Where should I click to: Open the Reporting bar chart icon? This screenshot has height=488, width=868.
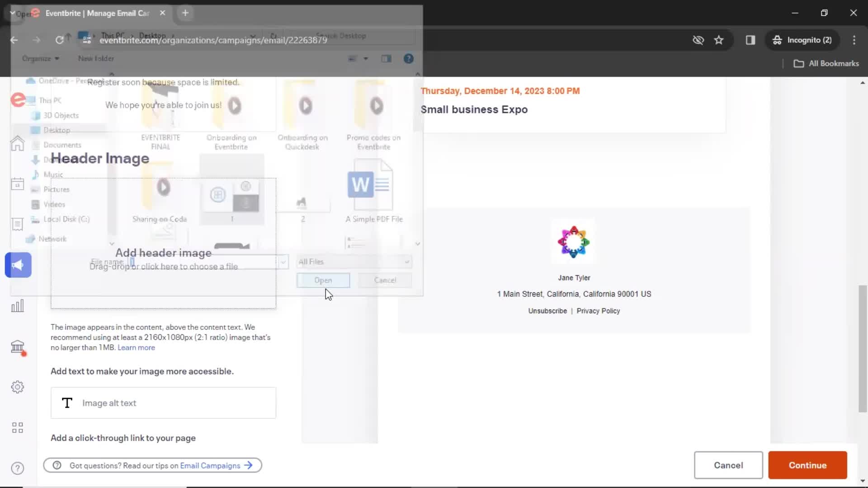point(17,305)
